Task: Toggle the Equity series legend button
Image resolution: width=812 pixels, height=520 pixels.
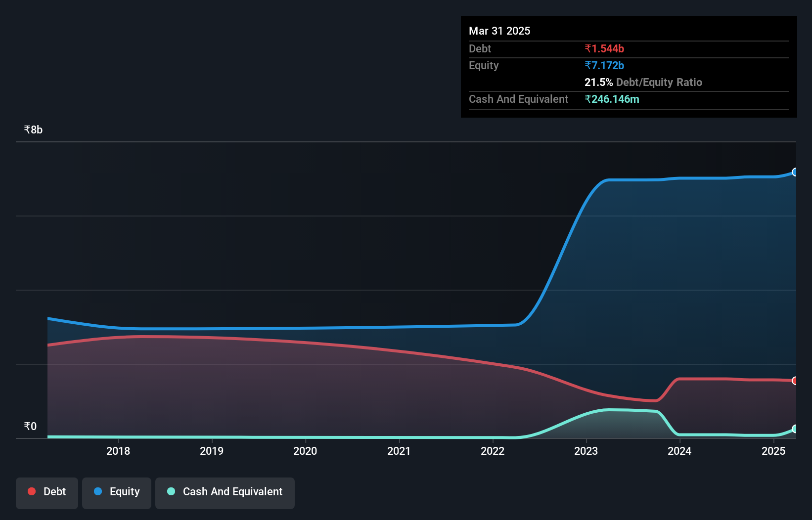Action: pyautogui.click(x=117, y=493)
